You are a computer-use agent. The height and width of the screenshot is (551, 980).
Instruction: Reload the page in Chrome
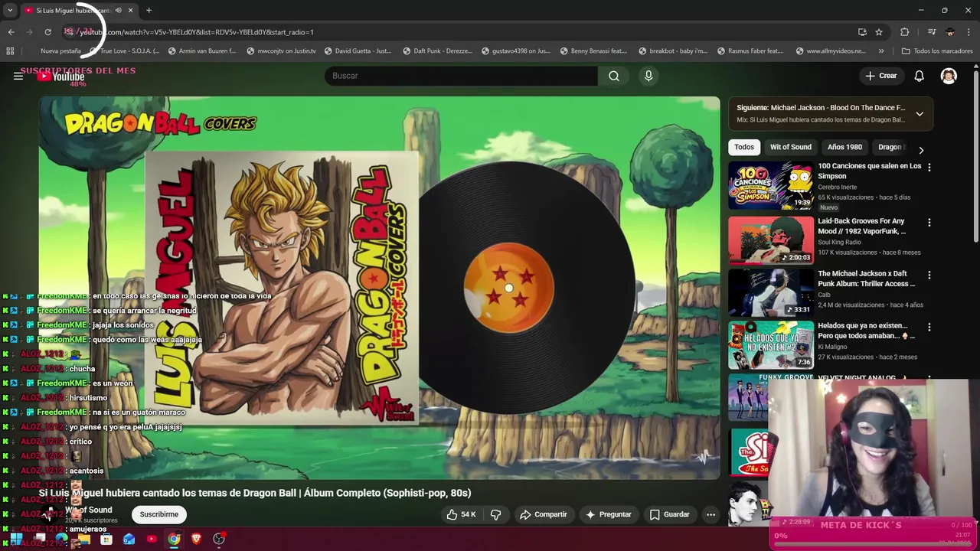coord(47,32)
